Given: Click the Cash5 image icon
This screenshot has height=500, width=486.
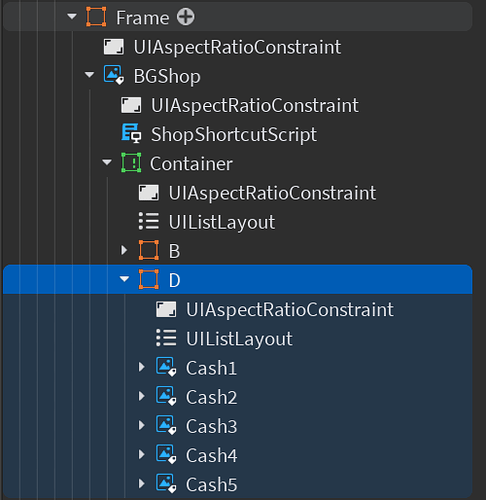Looking at the screenshot, I should coord(166,484).
